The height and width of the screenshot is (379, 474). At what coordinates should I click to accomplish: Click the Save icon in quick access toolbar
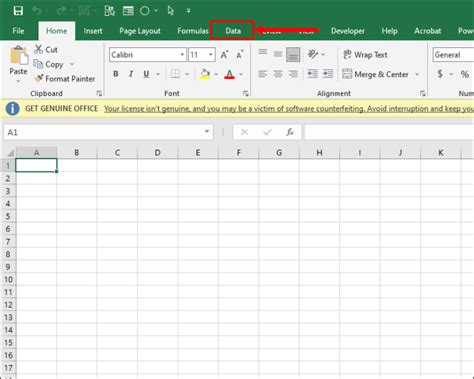[18, 11]
